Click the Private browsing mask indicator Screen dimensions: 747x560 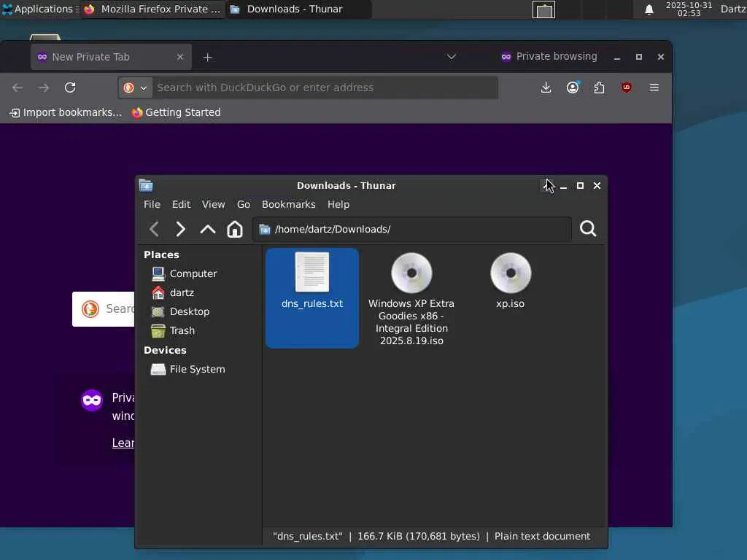(x=549, y=57)
